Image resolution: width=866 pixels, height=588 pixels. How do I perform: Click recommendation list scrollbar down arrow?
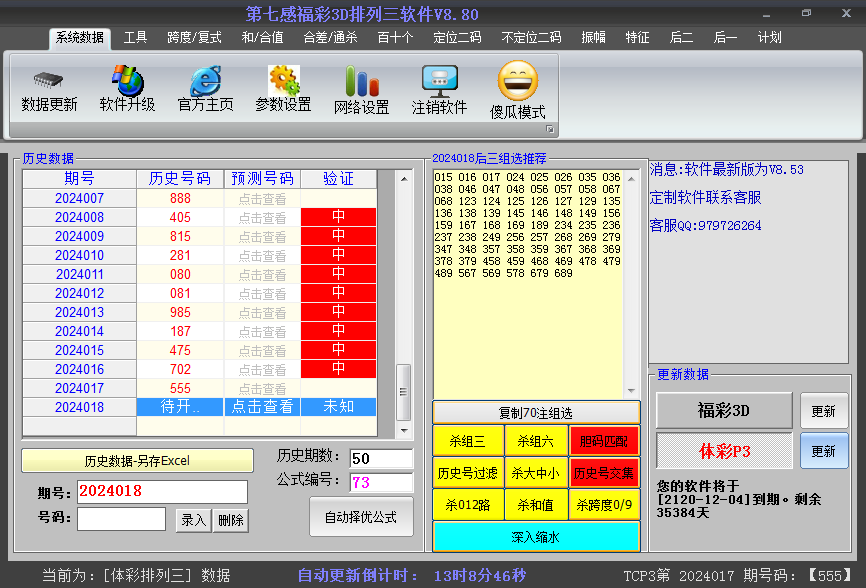tap(631, 391)
